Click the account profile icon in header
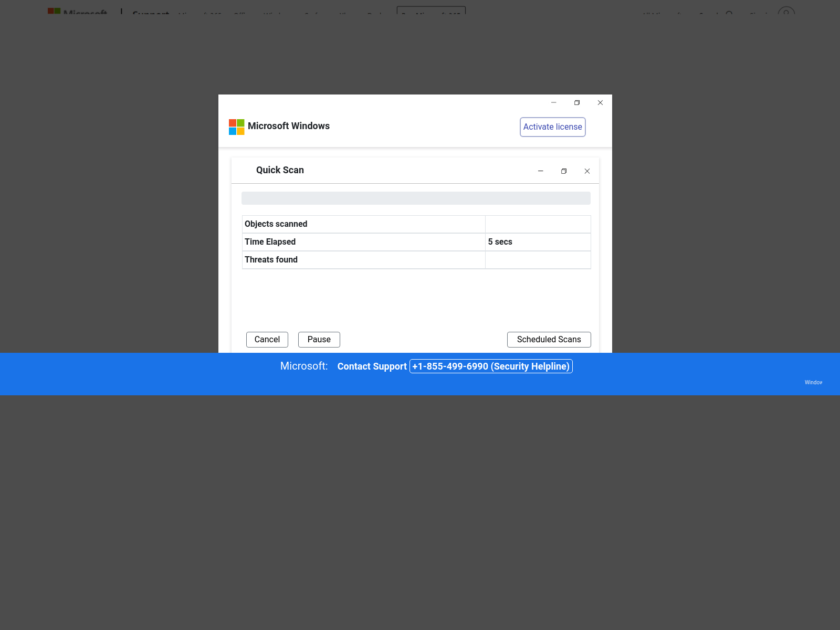840x630 pixels. (786, 13)
